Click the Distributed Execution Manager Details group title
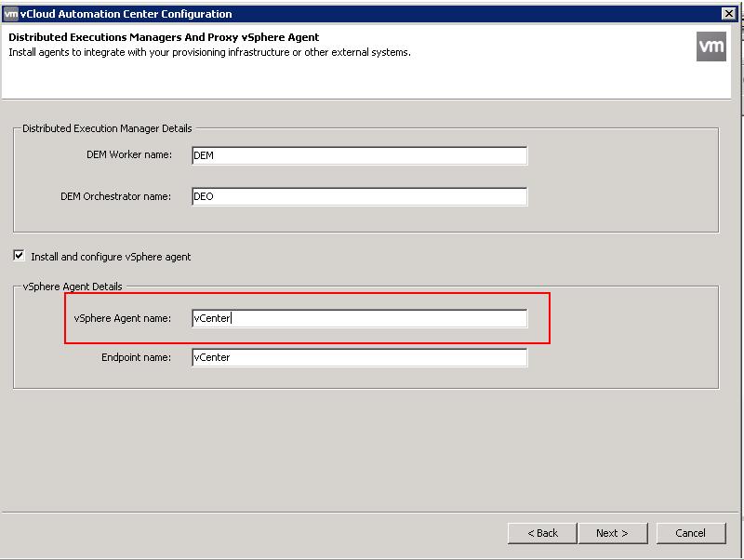The image size is (744, 560). [x=107, y=128]
